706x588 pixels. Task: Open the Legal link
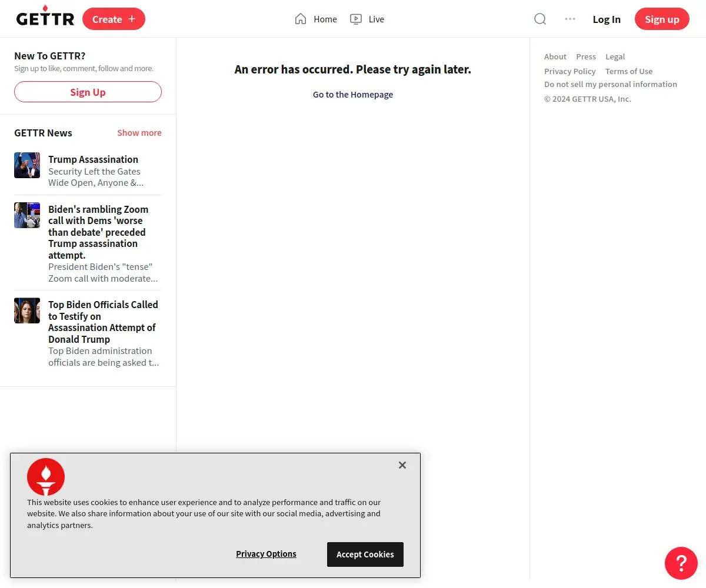coord(615,56)
